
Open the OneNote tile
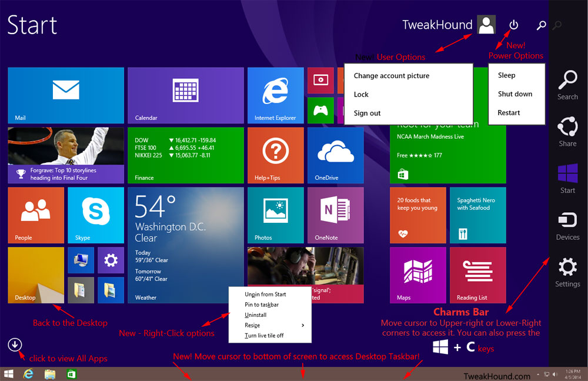[336, 215]
